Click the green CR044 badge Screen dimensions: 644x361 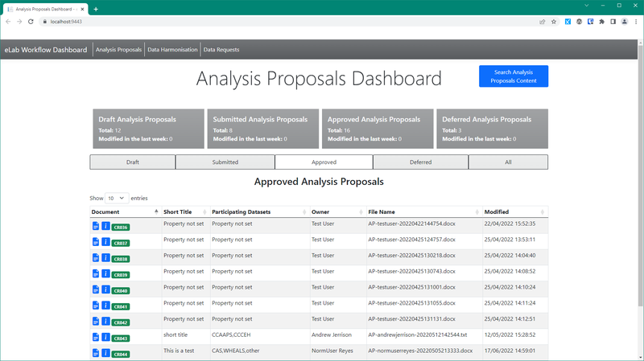pos(121,354)
